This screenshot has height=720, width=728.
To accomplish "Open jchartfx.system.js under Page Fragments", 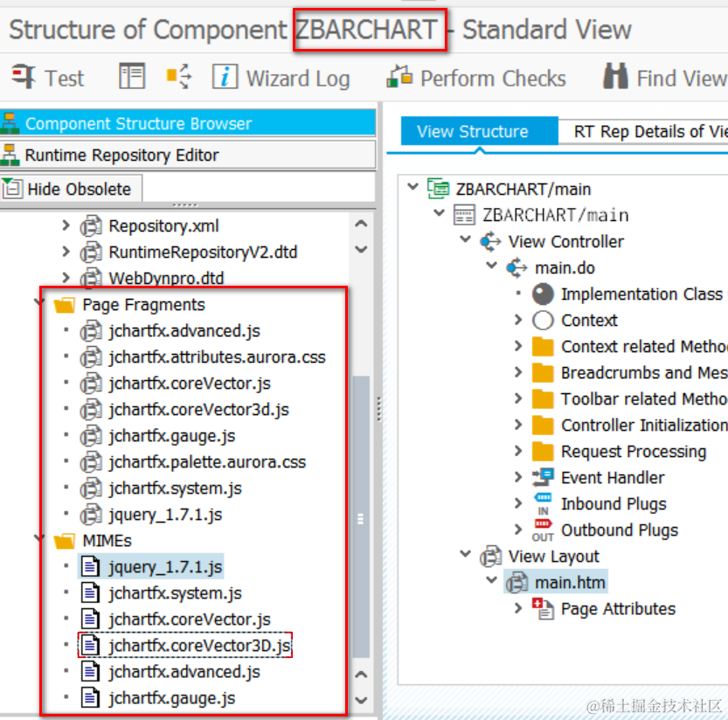I will (x=175, y=488).
